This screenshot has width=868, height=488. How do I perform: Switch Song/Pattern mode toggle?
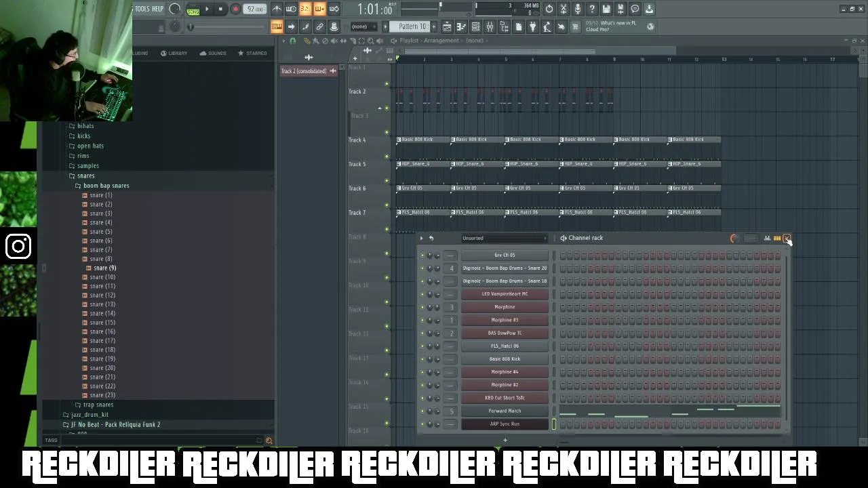(193, 9)
